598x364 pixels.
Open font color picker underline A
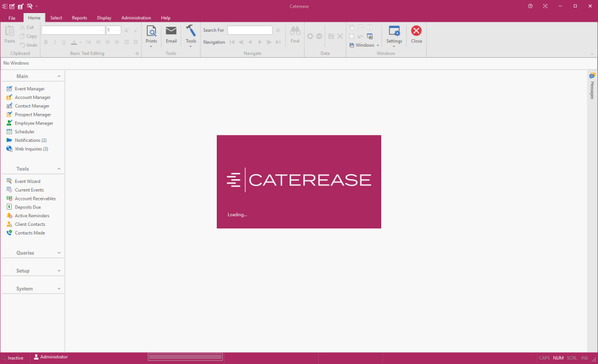pos(74,42)
